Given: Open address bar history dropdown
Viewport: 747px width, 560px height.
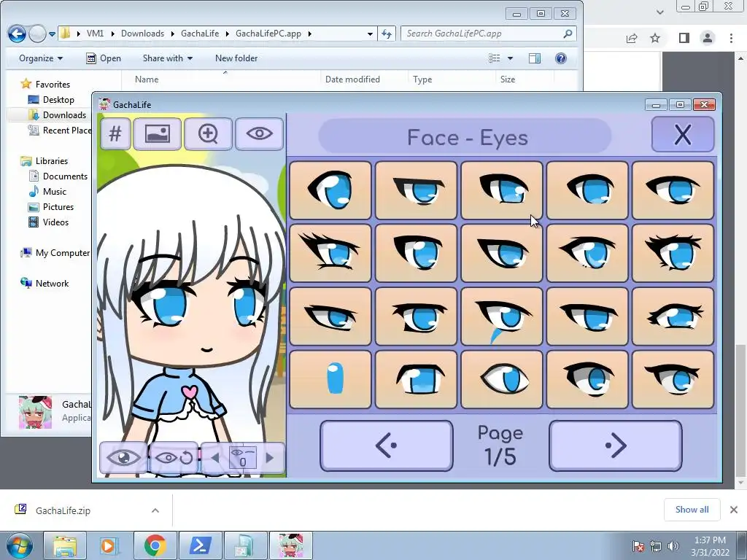Looking at the screenshot, I should pos(370,34).
